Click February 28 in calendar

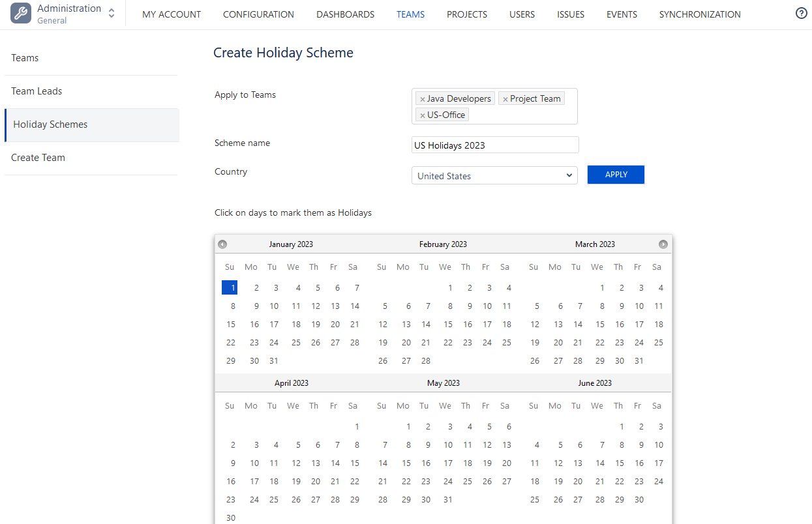point(426,360)
